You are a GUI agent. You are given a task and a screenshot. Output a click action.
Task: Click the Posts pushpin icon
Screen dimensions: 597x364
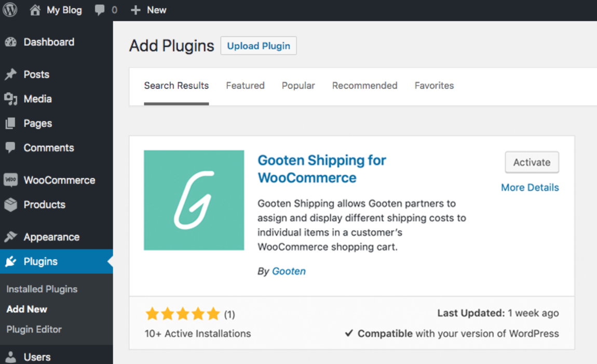(10, 75)
